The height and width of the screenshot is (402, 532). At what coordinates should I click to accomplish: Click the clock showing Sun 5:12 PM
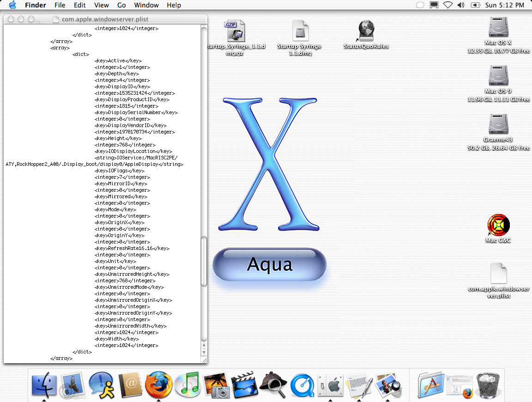[504, 5]
